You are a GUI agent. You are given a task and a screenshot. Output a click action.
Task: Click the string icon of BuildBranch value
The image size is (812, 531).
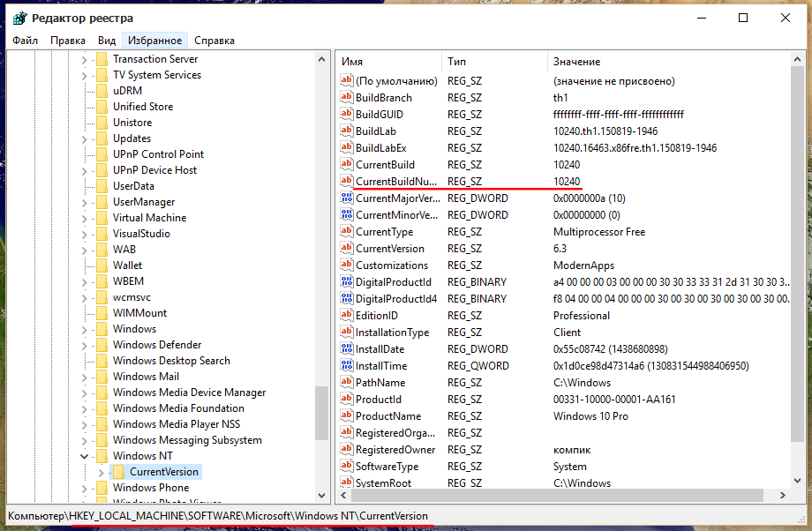(347, 97)
